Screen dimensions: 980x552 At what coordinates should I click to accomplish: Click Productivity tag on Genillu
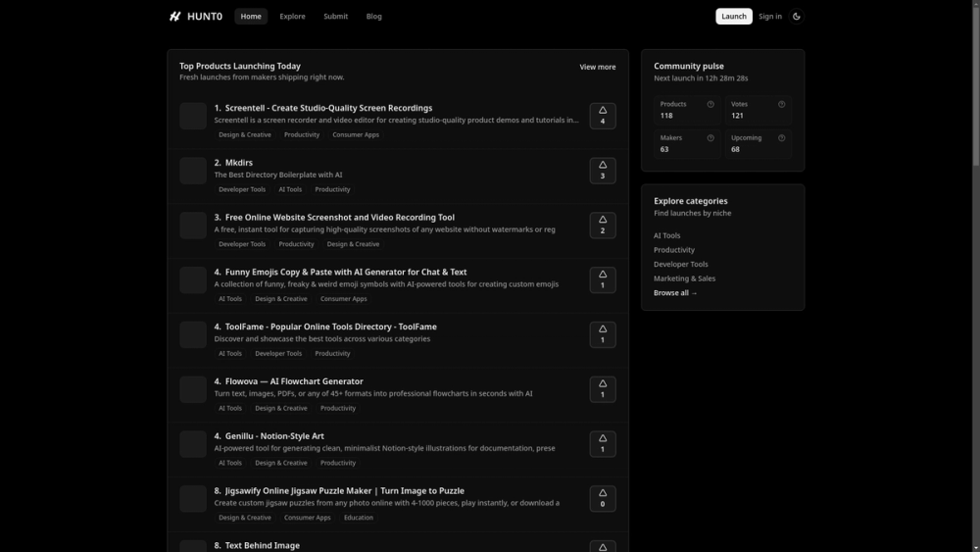point(338,463)
